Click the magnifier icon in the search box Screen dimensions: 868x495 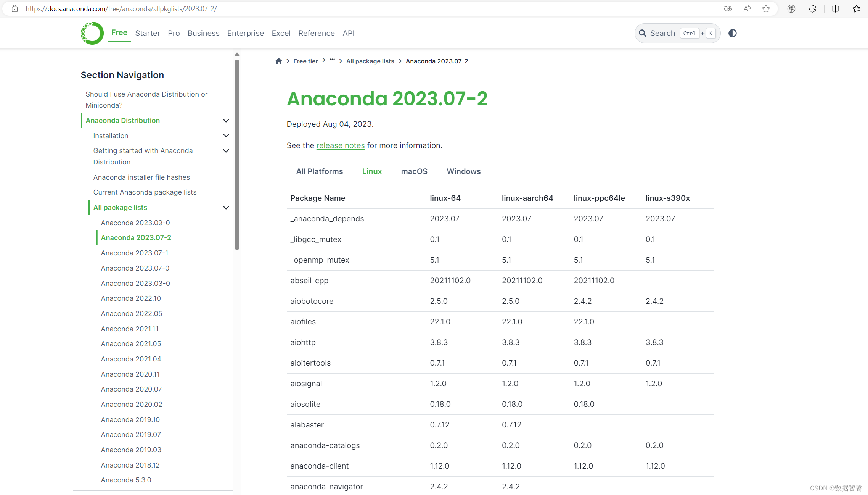point(643,33)
